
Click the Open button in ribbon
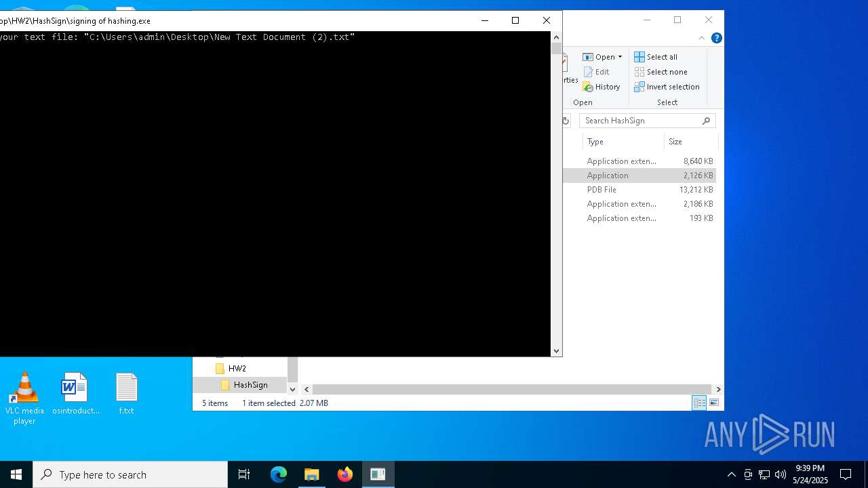598,57
